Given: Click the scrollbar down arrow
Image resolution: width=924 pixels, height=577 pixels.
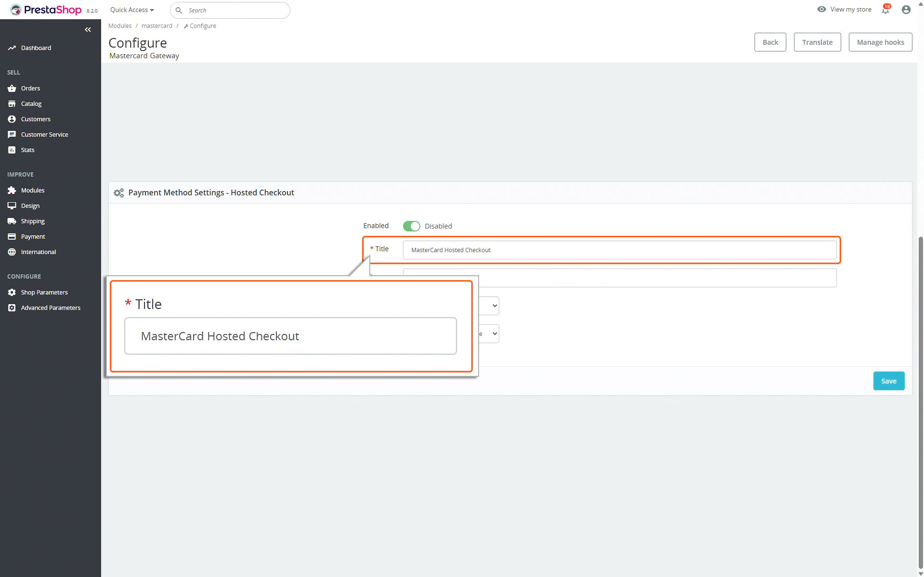Looking at the screenshot, I should 921,574.
